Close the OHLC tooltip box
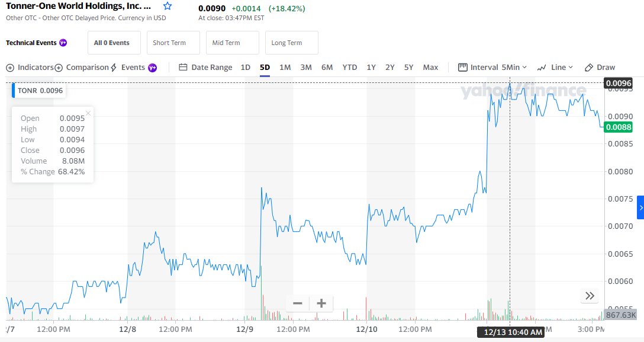Screen dimensions: 644x342 click(88, 113)
